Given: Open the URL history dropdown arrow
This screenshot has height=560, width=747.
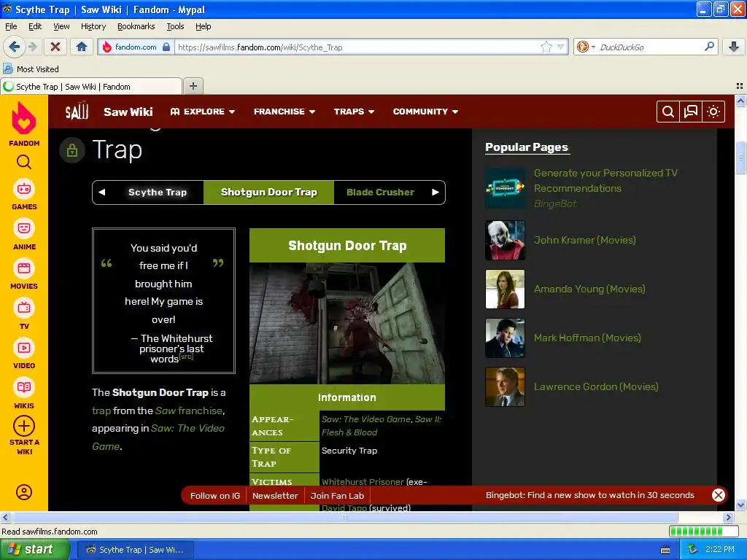Looking at the screenshot, I should pos(561,47).
